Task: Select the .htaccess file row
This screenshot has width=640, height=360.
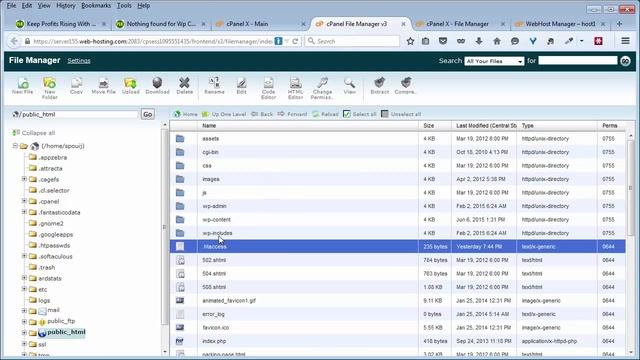Action: 398,247
